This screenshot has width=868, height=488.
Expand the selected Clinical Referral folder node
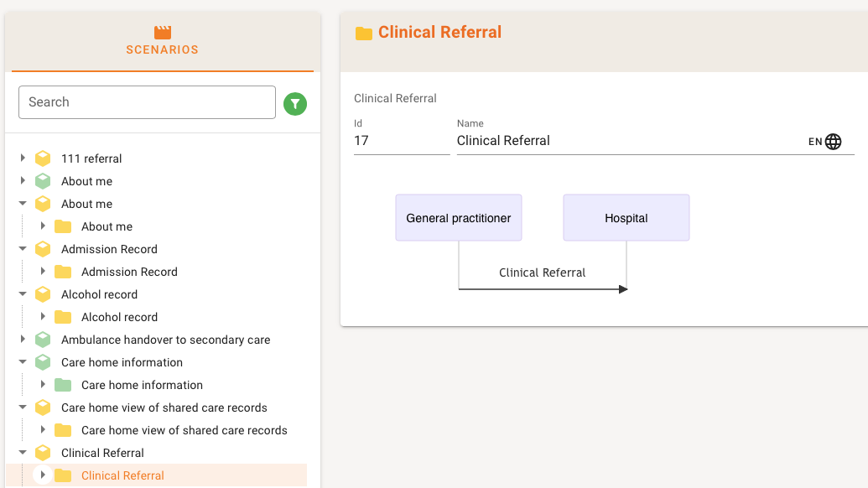(x=43, y=475)
